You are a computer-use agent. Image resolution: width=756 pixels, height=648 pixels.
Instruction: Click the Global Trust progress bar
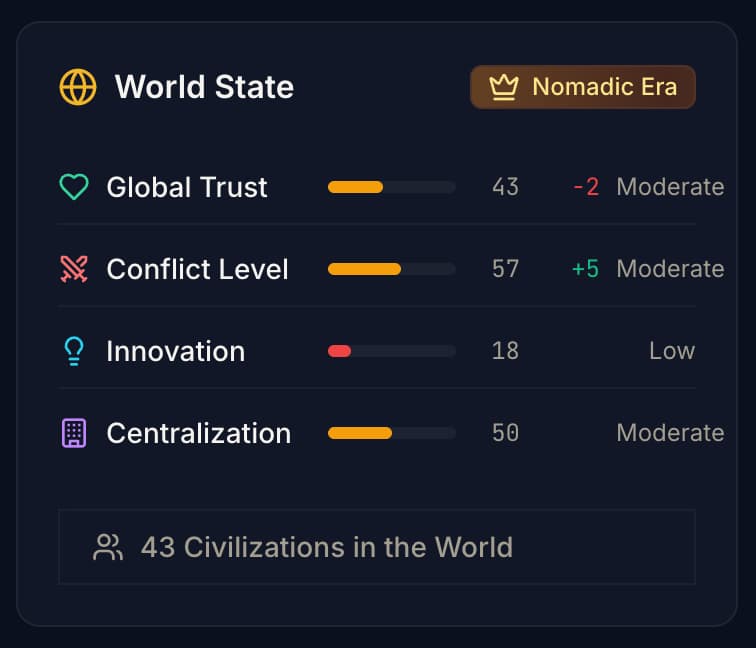tap(391, 187)
